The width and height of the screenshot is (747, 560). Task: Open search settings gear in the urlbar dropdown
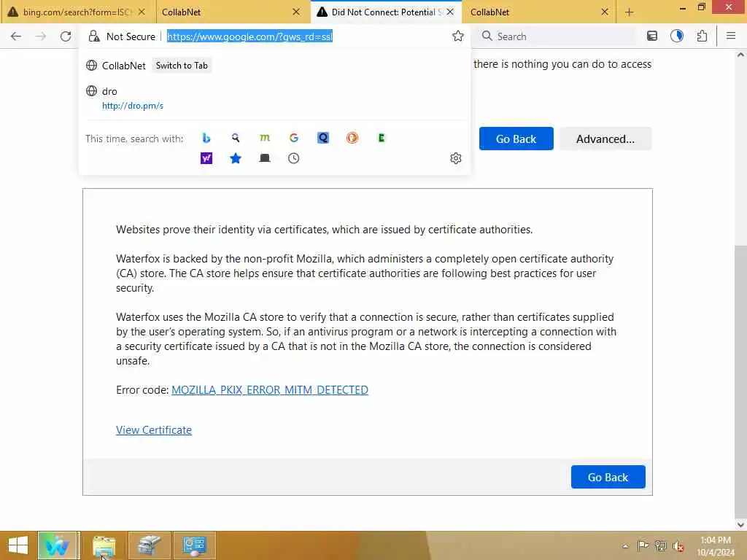point(455,158)
